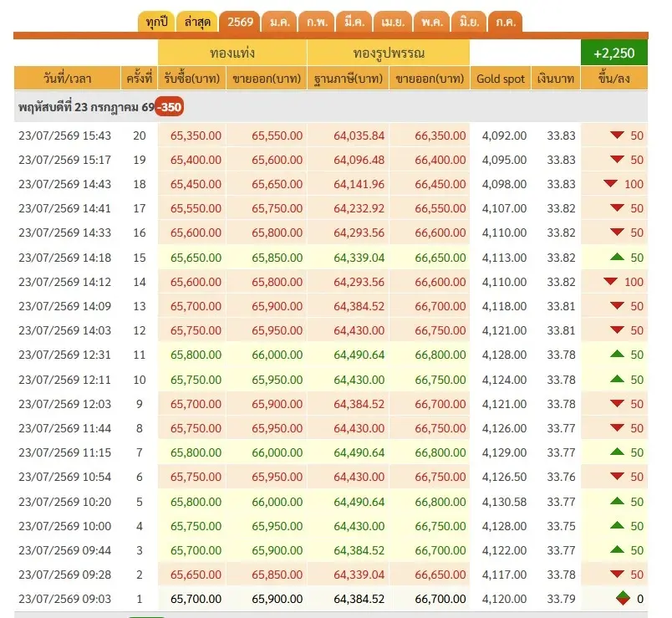Open the ทุกปี tab
The width and height of the screenshot is (672, 618).
click(x=156, y=22)
